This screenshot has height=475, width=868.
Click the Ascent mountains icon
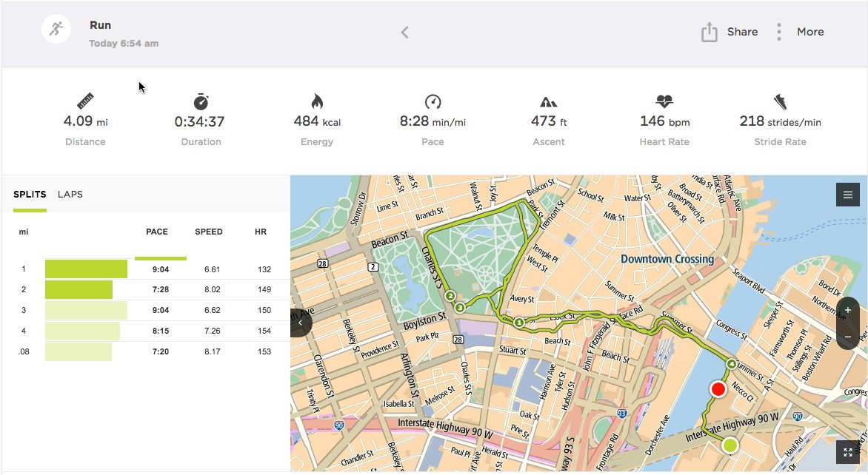[548, 101]
